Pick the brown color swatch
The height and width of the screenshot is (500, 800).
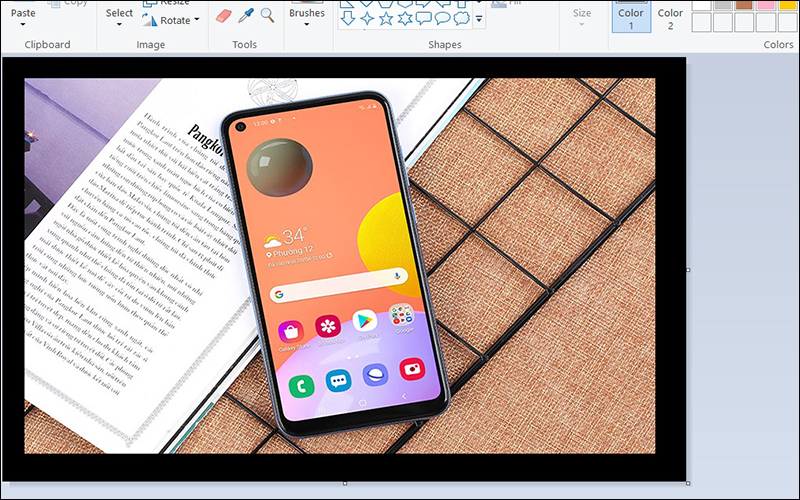[744, 3]
